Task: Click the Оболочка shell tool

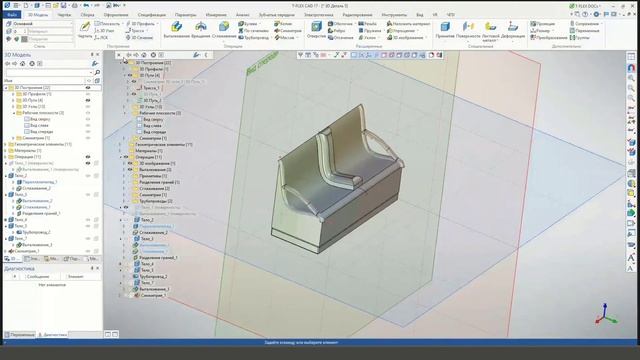Action: (340, 24)
